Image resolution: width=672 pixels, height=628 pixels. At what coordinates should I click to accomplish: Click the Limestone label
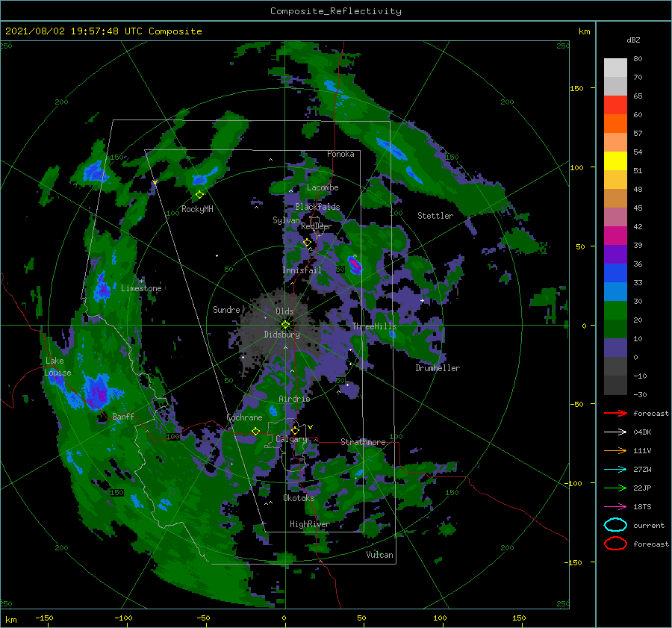point(141,288)
